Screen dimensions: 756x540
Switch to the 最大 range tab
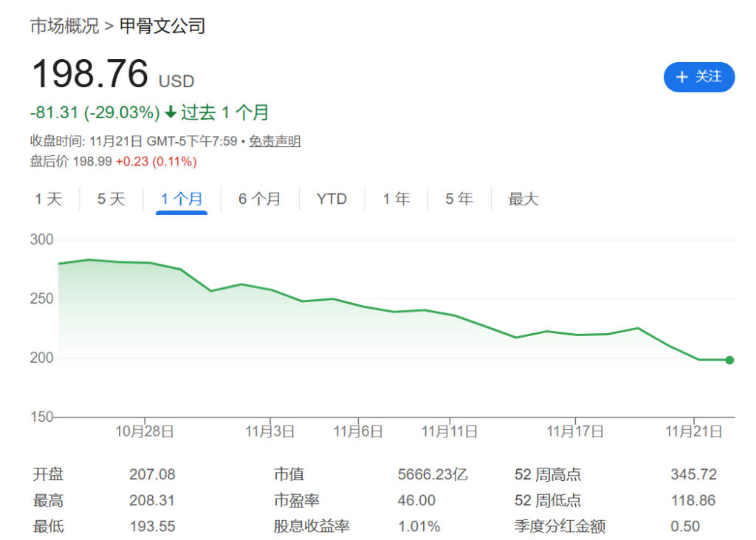[523, 199]
